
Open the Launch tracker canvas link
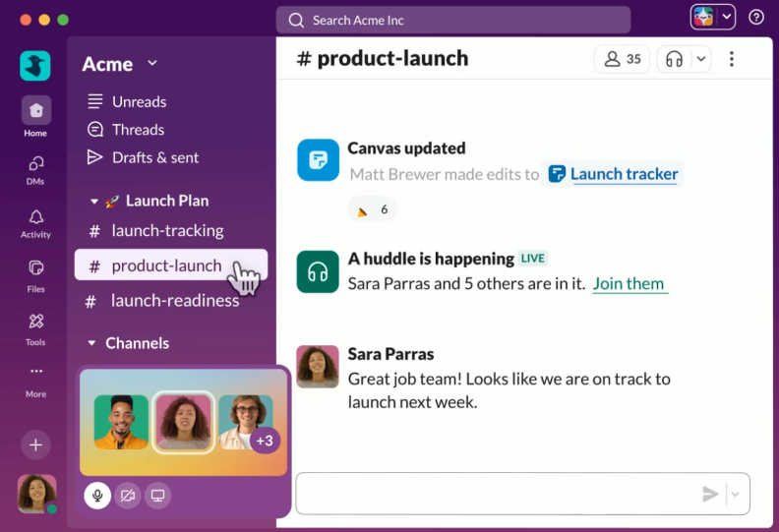(x=624, y=174)
